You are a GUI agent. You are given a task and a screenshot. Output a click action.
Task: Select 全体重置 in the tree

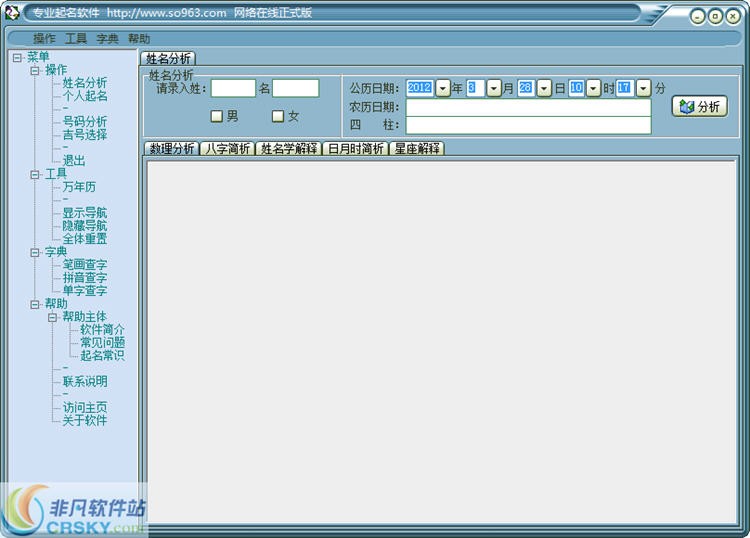[85, 239]
